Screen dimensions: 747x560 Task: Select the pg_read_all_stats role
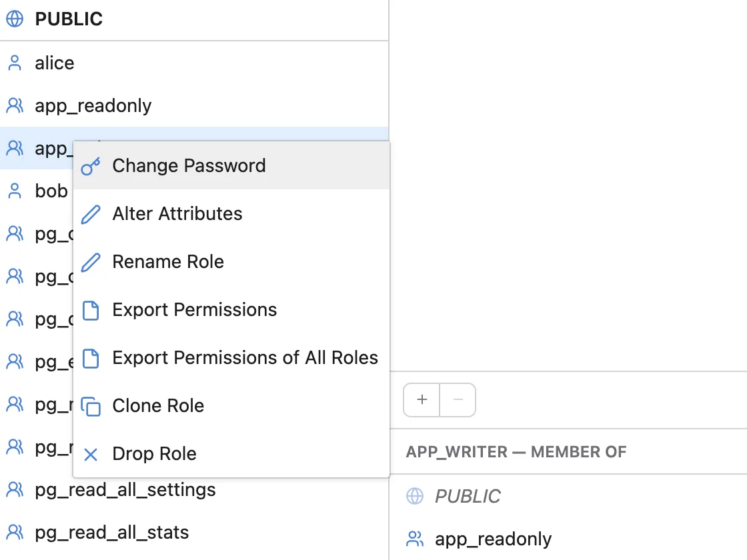tap(194, 532)
